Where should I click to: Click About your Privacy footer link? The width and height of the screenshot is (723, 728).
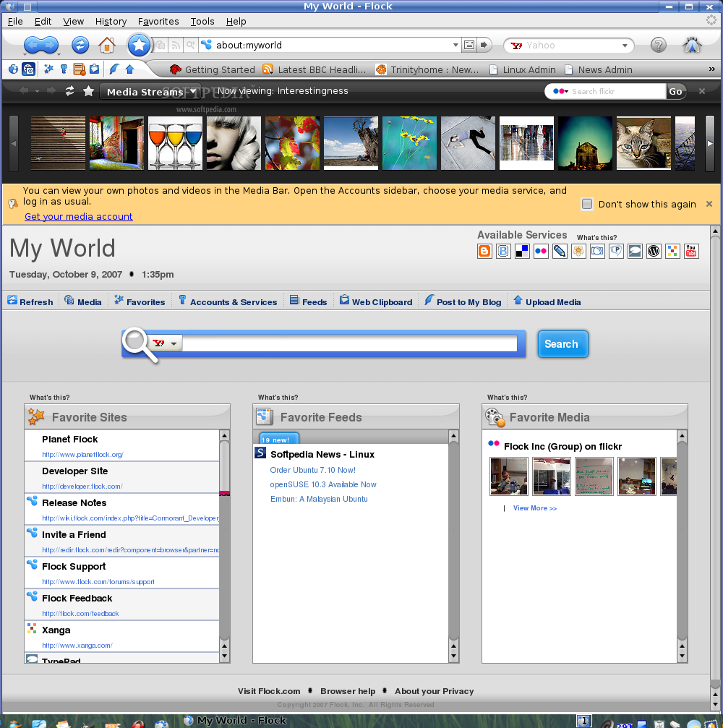[435, 691]
